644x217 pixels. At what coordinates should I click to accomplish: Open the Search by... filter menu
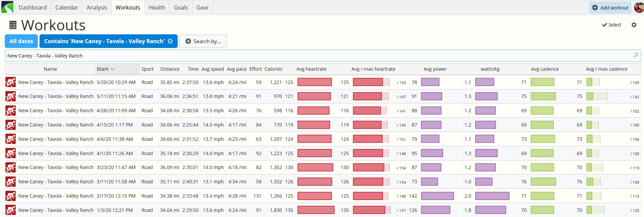203,41
